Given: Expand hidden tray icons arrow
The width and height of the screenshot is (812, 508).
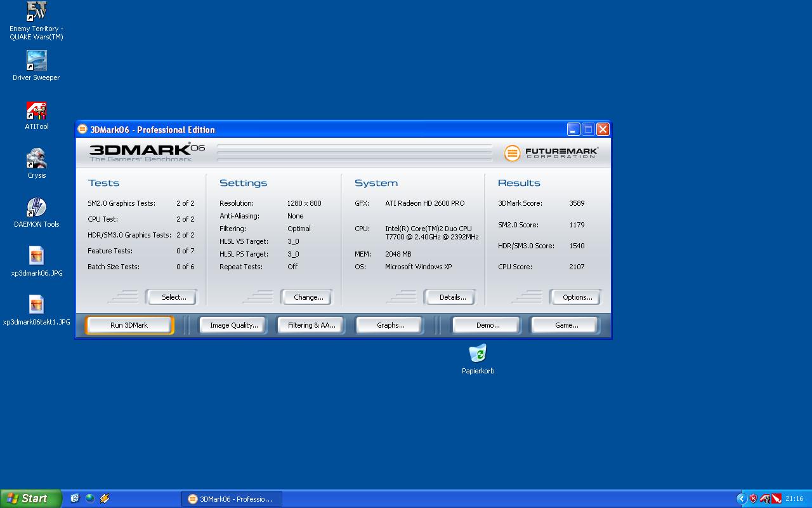Looking at the screenshot, I should 741,498.
